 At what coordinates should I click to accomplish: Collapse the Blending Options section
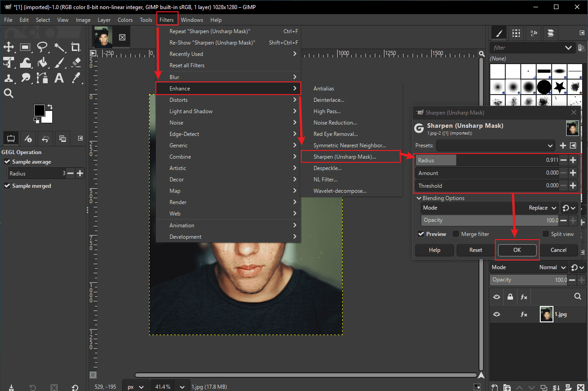[x=419, y=198]
